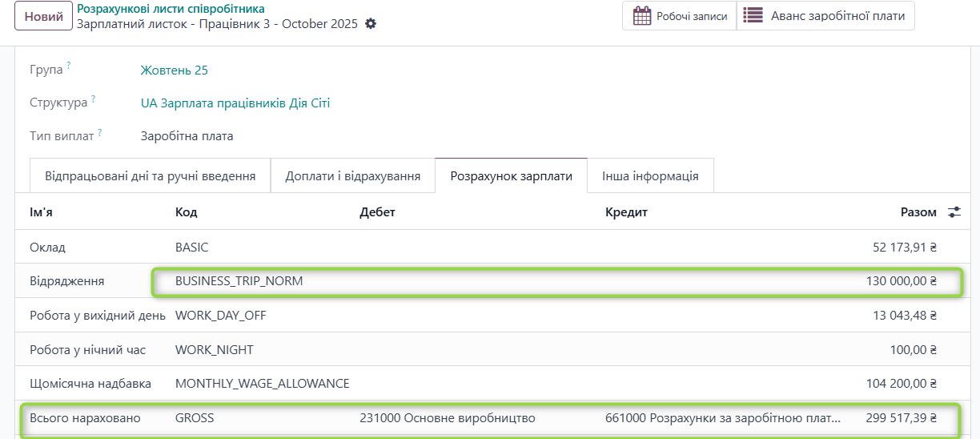Open UA Зарплата працівників Дія Сіті structure

pos(235,103)
